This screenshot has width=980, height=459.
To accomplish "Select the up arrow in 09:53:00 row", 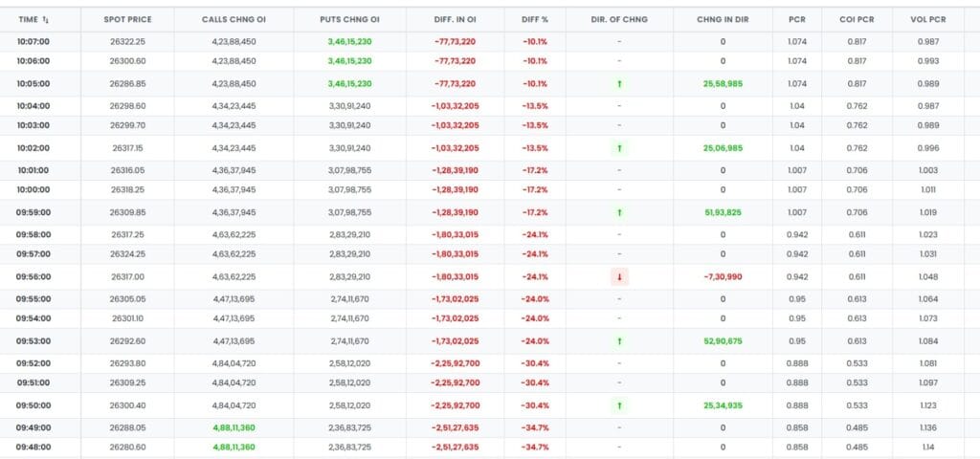I will (619, 340).
